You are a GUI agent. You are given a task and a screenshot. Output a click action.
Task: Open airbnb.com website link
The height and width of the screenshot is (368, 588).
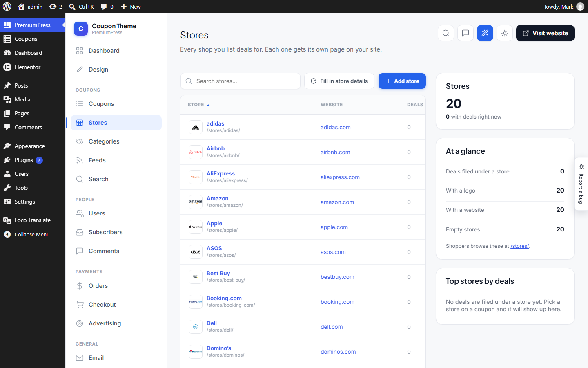(x=335, y=152)
